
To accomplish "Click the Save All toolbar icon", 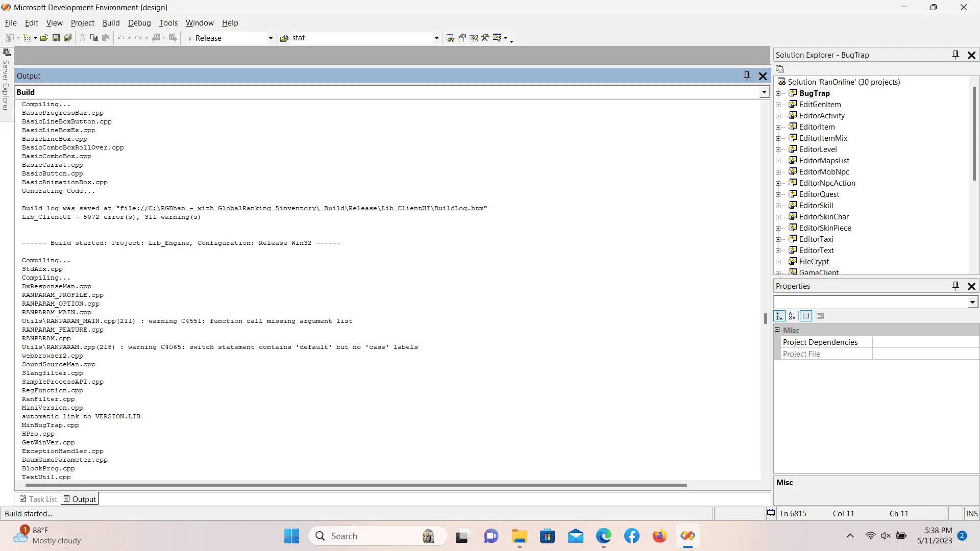I will pyautogui.click(x=67, y=38).
